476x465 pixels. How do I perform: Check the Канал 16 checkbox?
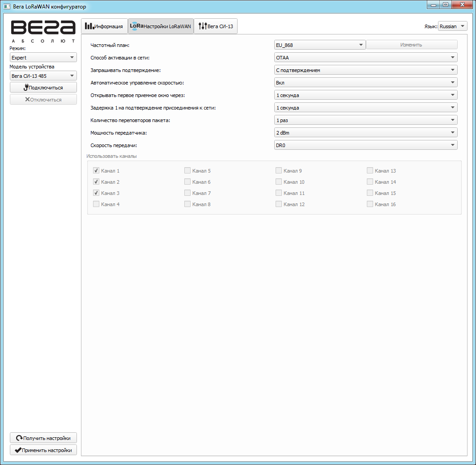(x=370, y=204)
